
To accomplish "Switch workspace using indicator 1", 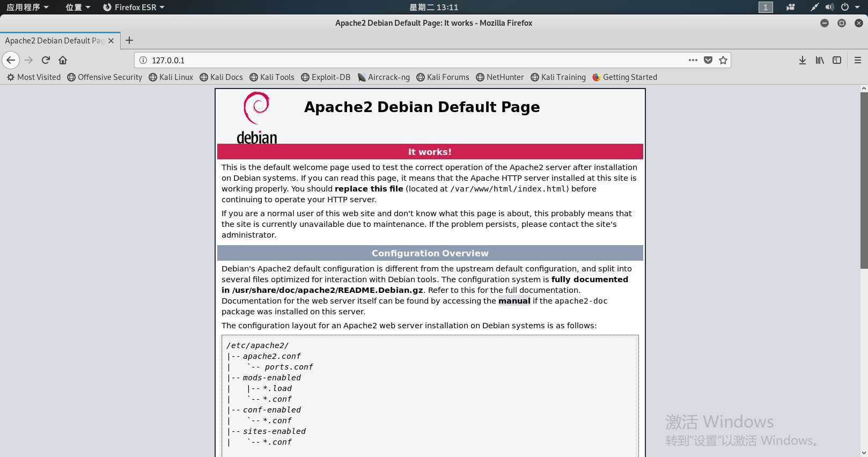I will tap(766, 7).
